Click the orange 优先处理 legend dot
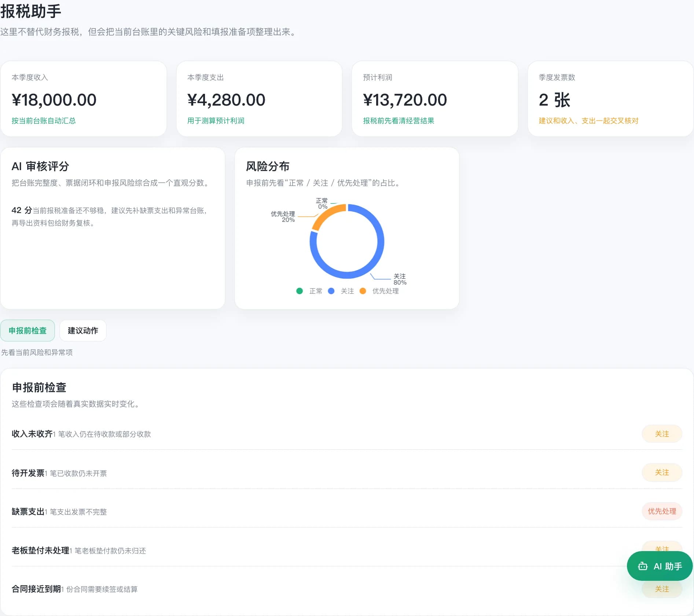Image resolution: width=694 pixels, height=616 pixels. 363,291
